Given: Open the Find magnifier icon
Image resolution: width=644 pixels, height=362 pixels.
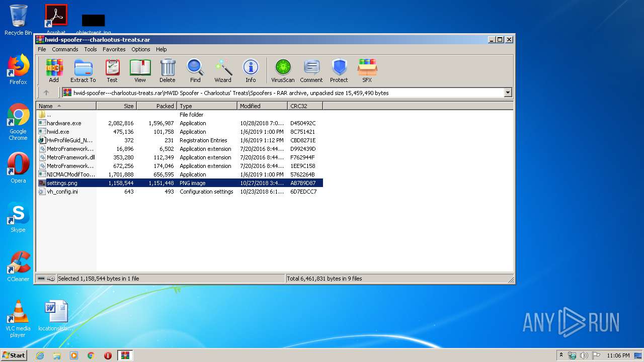Looking at the screenshot, I should click(x=195, y=71).
